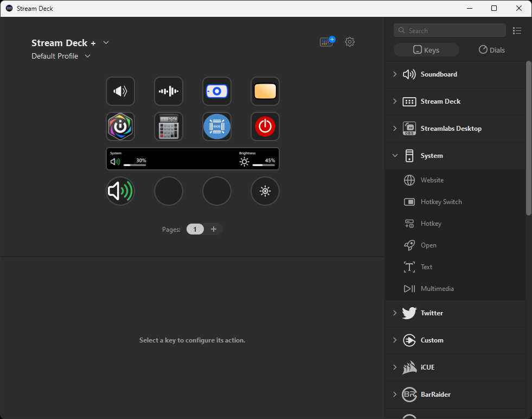Screen dimensions: 532x419
Task: Add a new page with plus
Action: [214, 229]
